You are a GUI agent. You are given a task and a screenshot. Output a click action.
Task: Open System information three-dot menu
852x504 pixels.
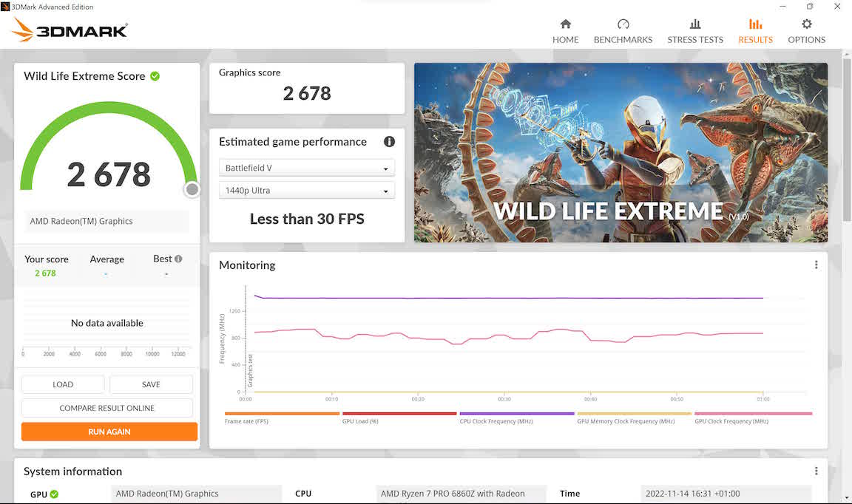coord(816,471)
